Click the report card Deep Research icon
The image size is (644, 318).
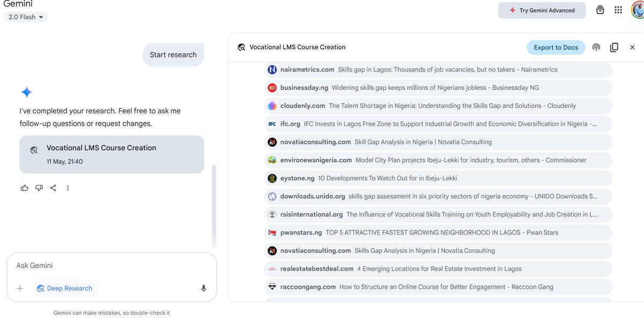[34, 151]
